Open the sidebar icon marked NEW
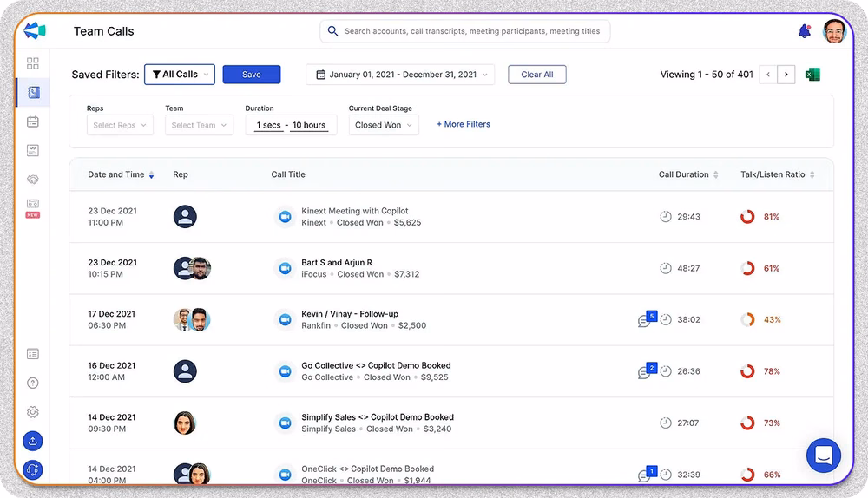This screenshot has height=498, width=868. [33, 208]
